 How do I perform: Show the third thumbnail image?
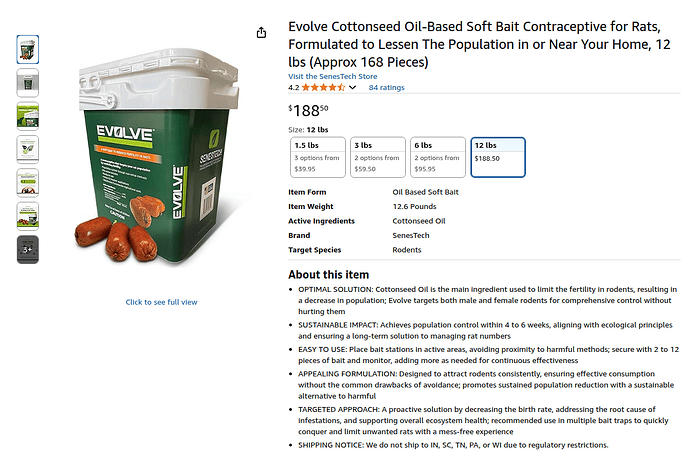click(28, 116)
